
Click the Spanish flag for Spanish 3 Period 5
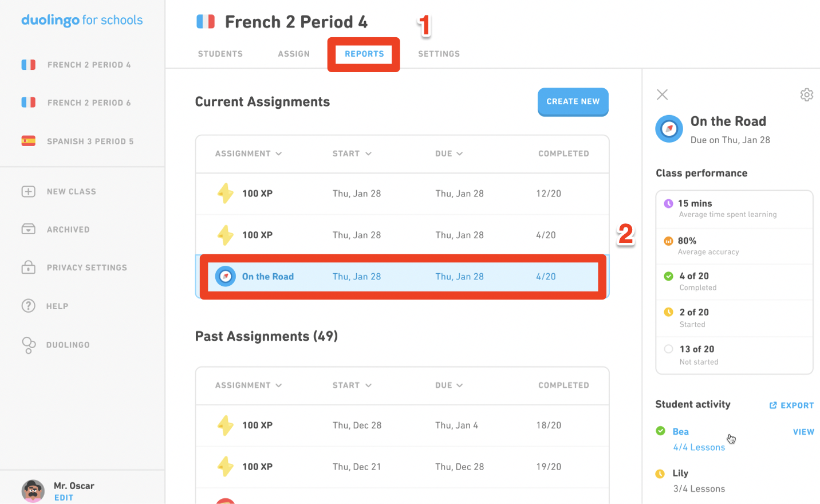click(28, 141)
